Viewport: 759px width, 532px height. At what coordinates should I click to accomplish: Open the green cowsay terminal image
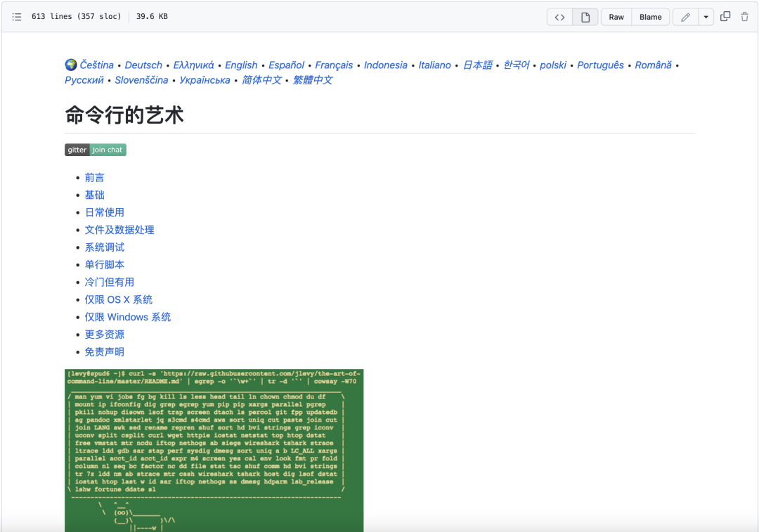point(214,450)
